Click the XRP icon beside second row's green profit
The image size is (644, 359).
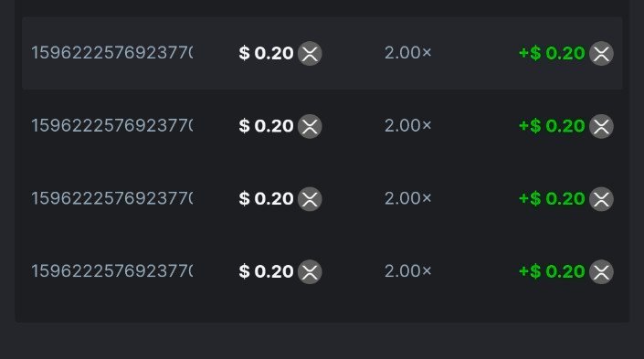pos(601,126)
